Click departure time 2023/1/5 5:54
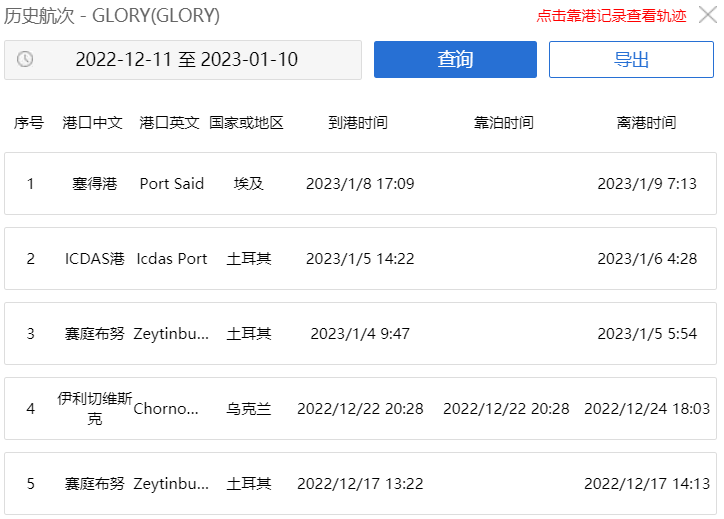724x519 pixels. (647, 333)
